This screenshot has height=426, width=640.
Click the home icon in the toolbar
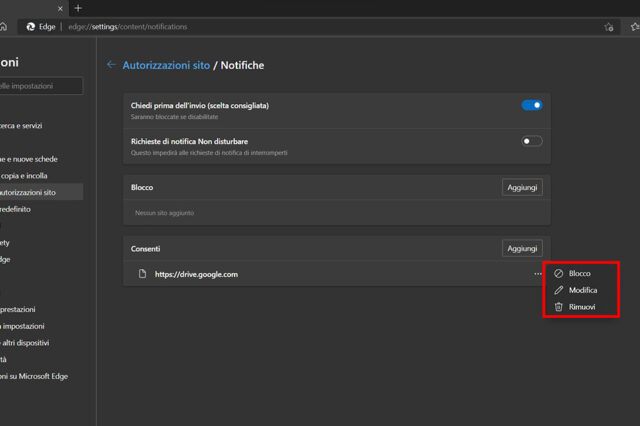point(3,26)
